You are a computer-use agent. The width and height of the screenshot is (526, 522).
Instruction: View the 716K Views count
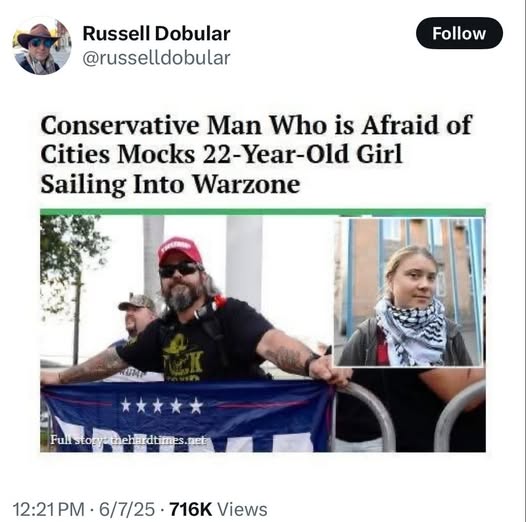point(219,510)
